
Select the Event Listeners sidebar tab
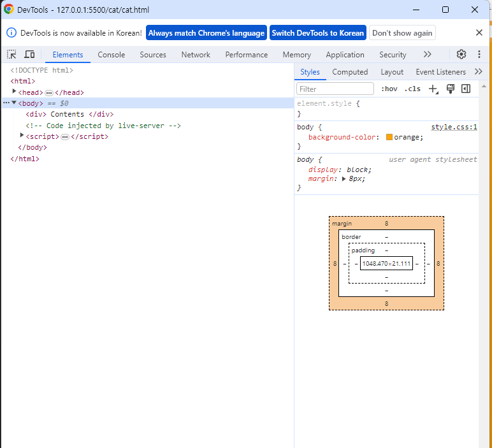[x=441, y=72]
